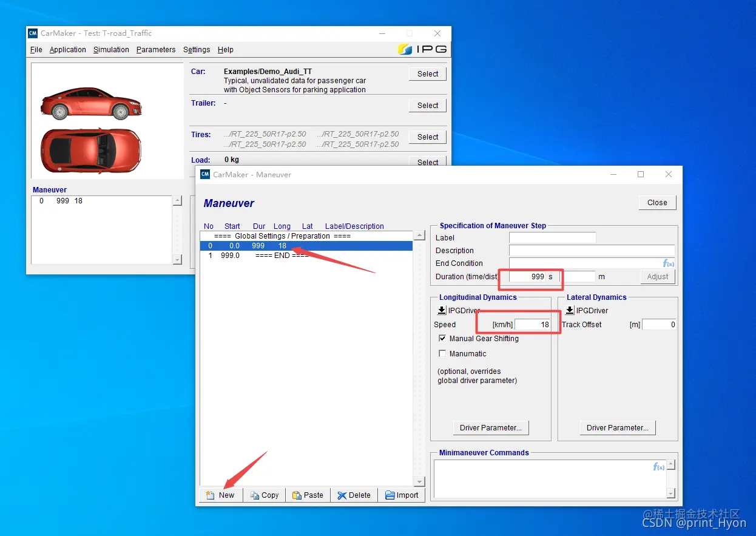This screenshot has height=536, width=756.
Task: Click CarMaker icon in Maneuver dialog title bar
Action: (x=205, y=174)
